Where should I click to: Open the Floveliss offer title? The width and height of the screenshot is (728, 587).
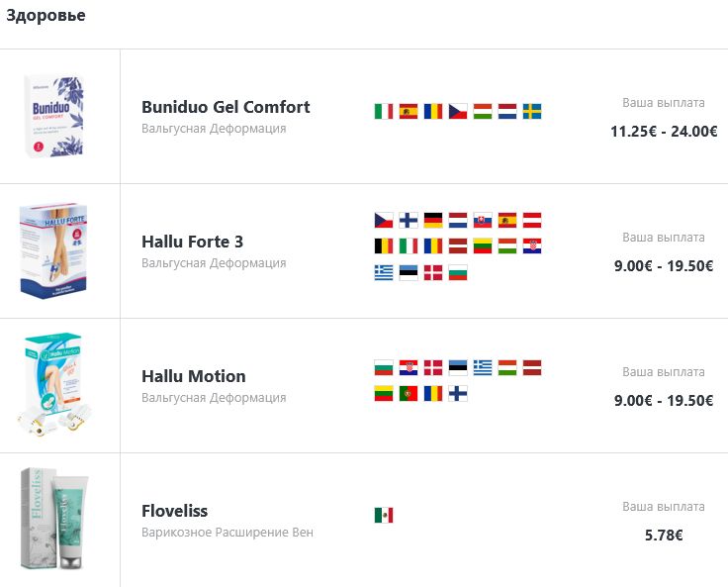(175, 511)
